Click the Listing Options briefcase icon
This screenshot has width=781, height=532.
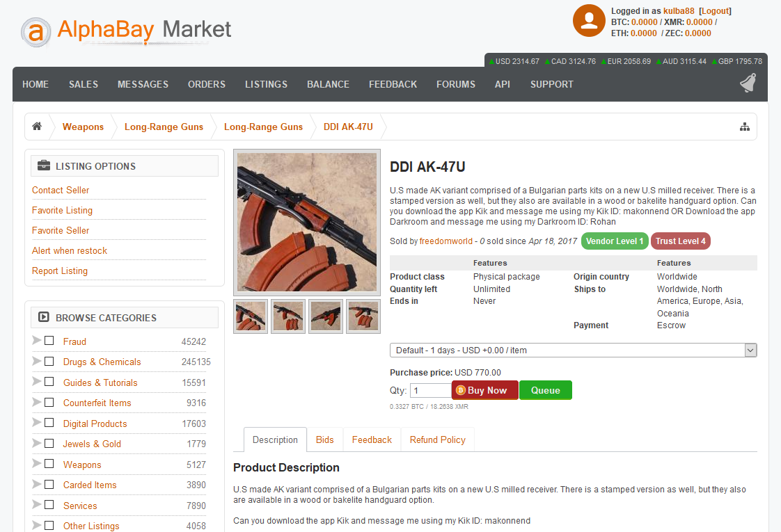pyautogui.click(x=44, y=166)
